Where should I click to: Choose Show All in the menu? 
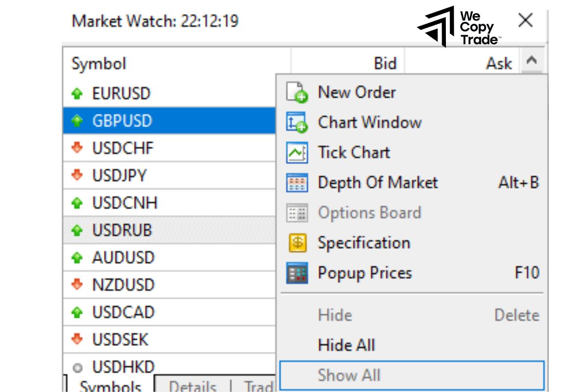click(348, 375)
